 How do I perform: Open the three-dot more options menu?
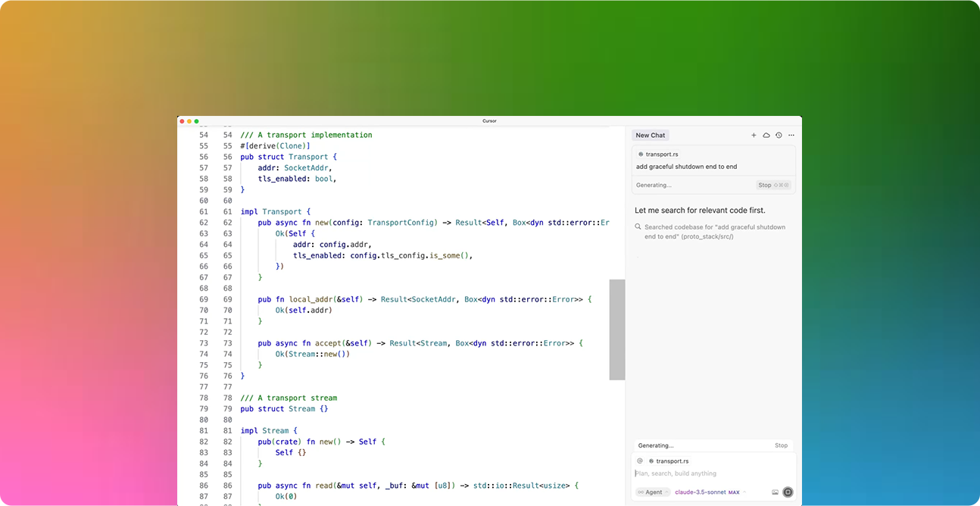click(791, 136)
